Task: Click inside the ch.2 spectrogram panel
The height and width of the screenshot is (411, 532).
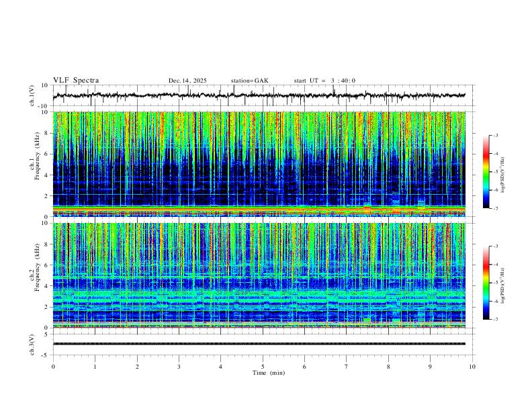Action: (x=259, y=275)
